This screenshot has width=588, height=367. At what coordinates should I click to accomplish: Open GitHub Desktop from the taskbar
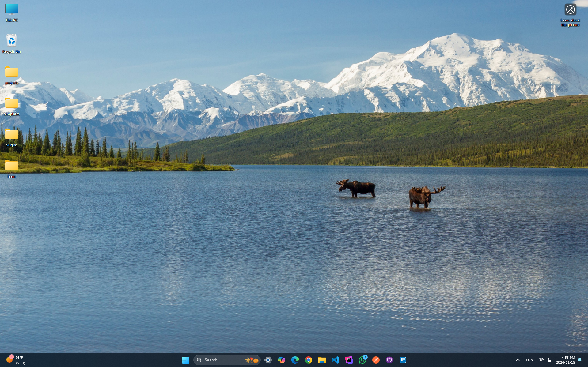pyautogui.click(x=389, y=360)
